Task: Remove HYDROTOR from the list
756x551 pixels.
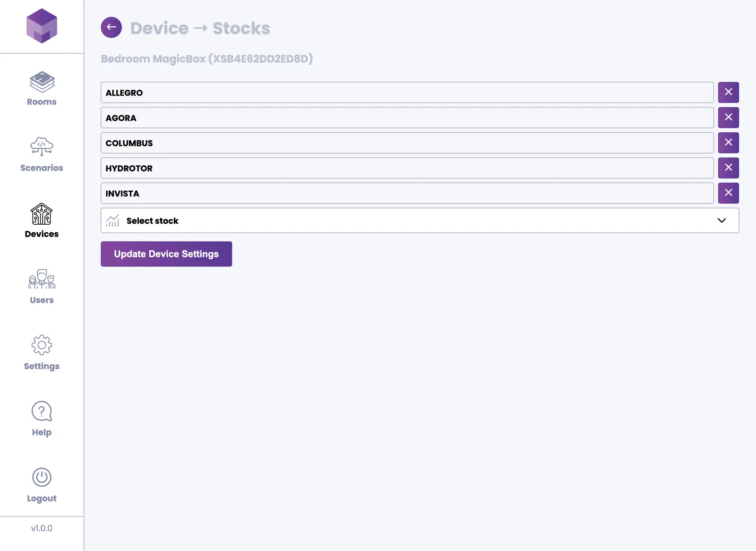Action: 728,168
